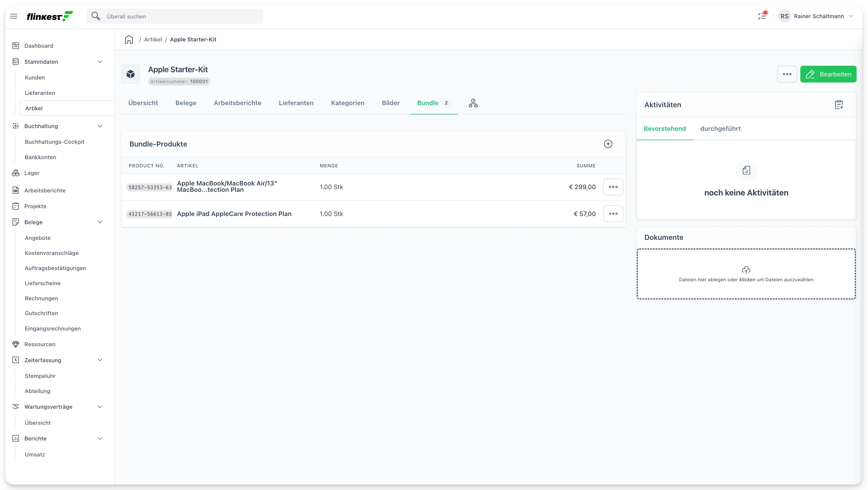Click the search magnifier icon
Screen dimensions: 868x490
[96, 16]
